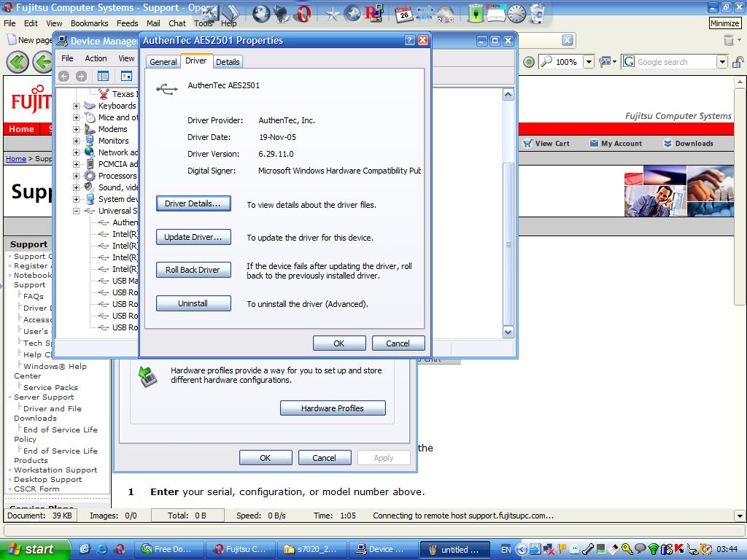The width and height of the screenshot is (747, 560).
Task: Click the help question mark icon
Action: click(x=409, y=41)
